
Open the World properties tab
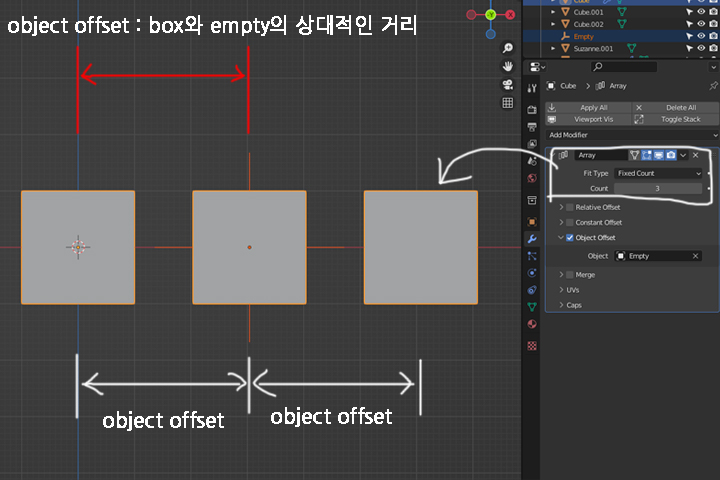(x=532, y=178)
